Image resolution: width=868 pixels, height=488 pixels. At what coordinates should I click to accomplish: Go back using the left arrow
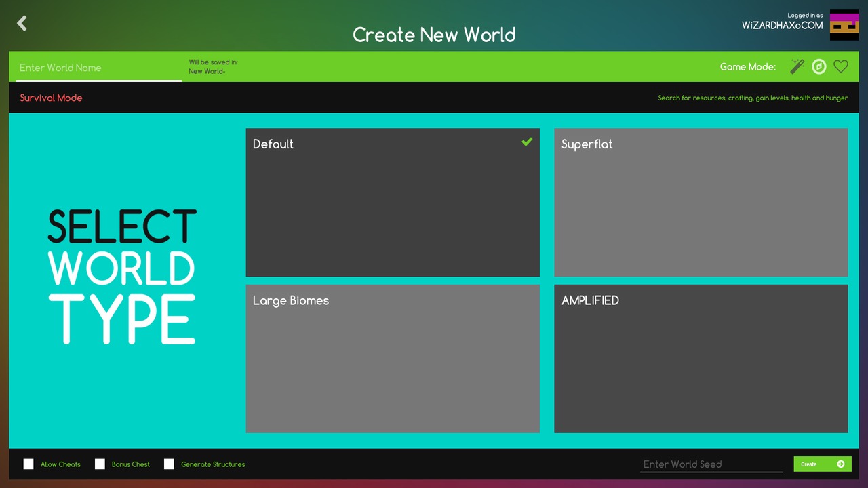coord(22,23)
